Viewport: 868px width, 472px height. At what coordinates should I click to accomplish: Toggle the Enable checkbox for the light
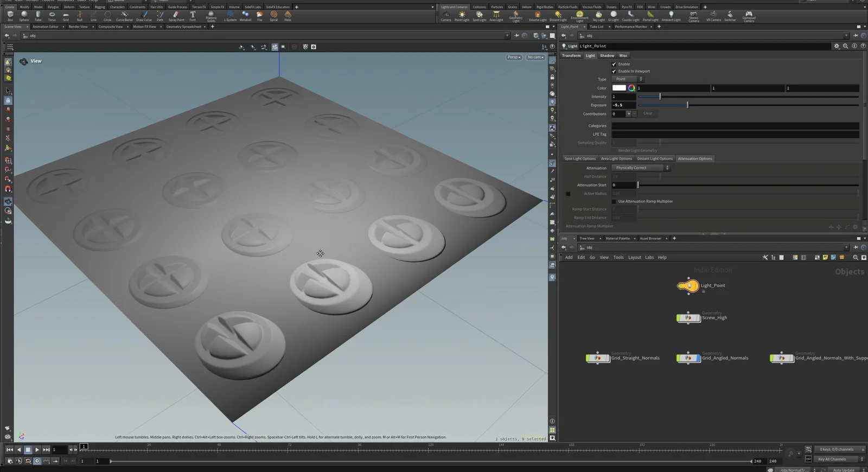click(x=614, y=64)
